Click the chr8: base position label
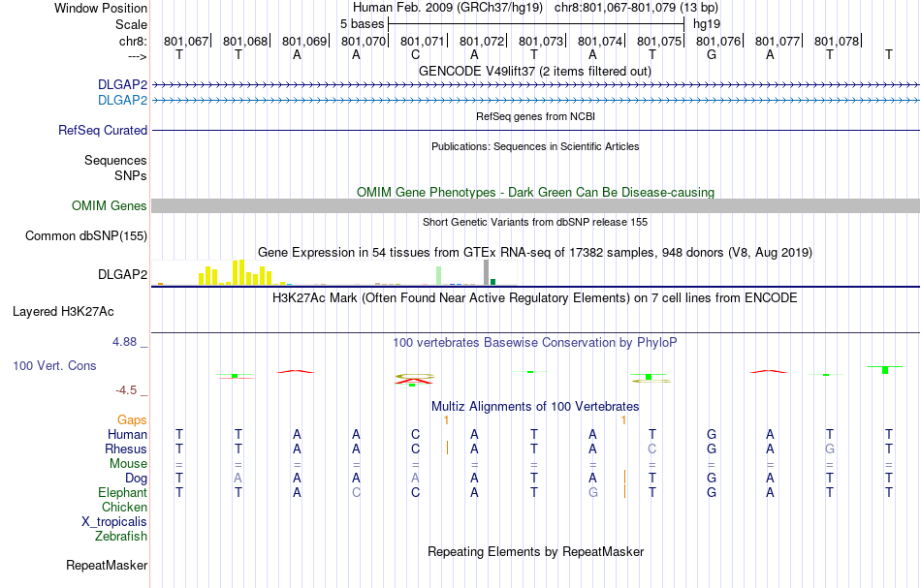Viewport: 921px width, 588px height. pos(133,41)
